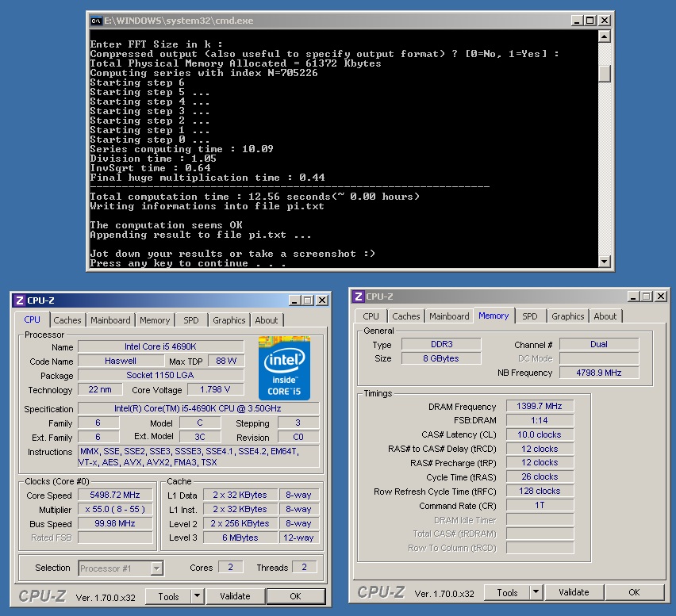The width and height of the screenshot is (676, 616).
Task: Open Graphics tab in left CPU-Z window
Action: [229, 320]
